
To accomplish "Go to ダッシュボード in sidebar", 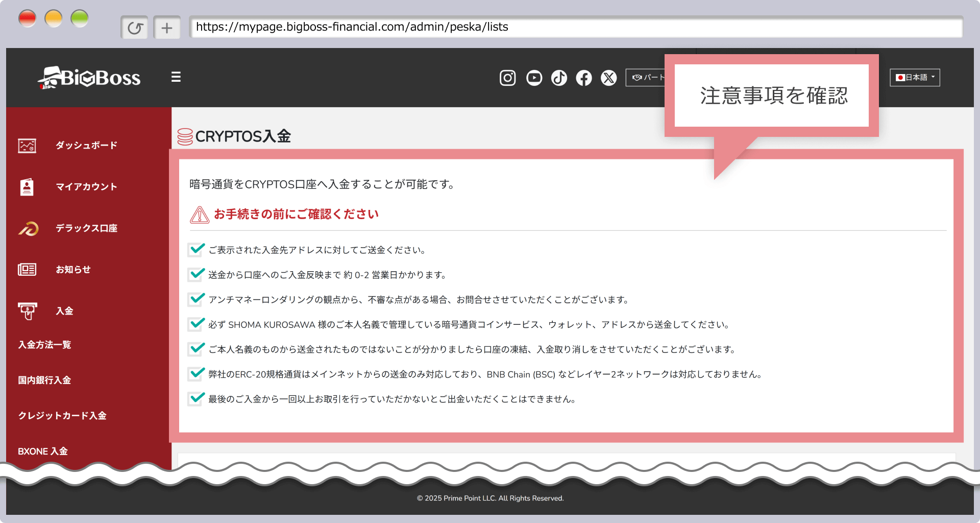I will (x=86, y=146).
